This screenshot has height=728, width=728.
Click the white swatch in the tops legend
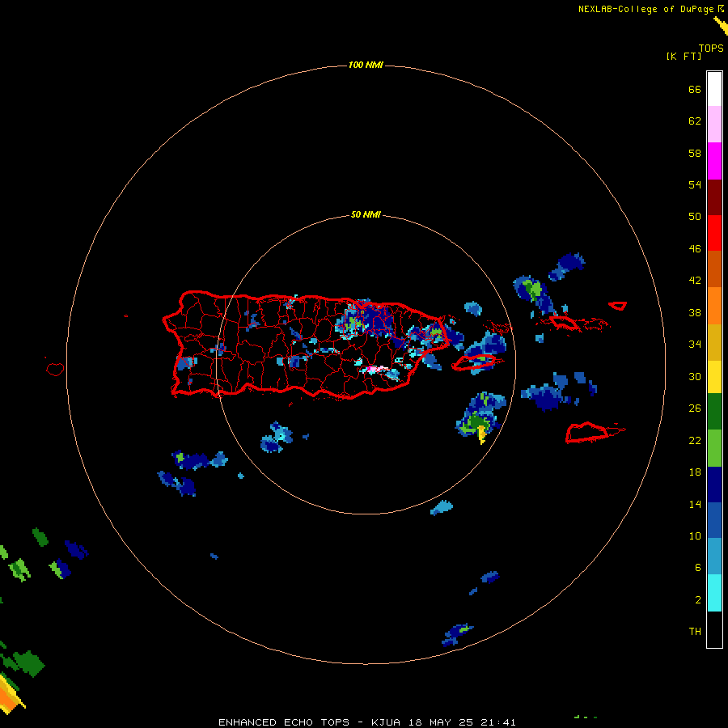coord(714,89)
